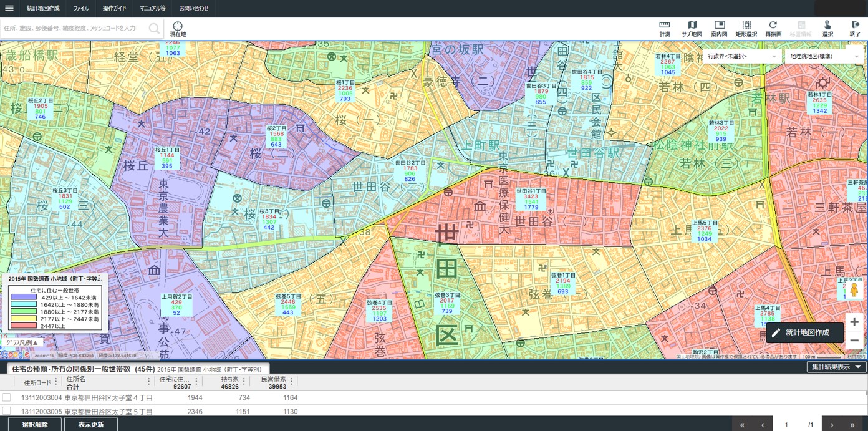Open the 操作ガイド menu

(x=114, y=9)
